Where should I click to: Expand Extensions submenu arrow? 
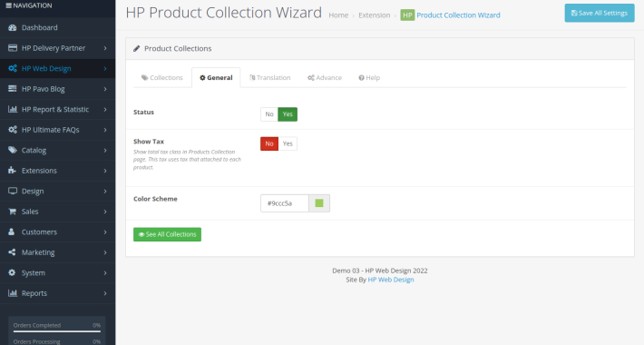coord(105,171)
